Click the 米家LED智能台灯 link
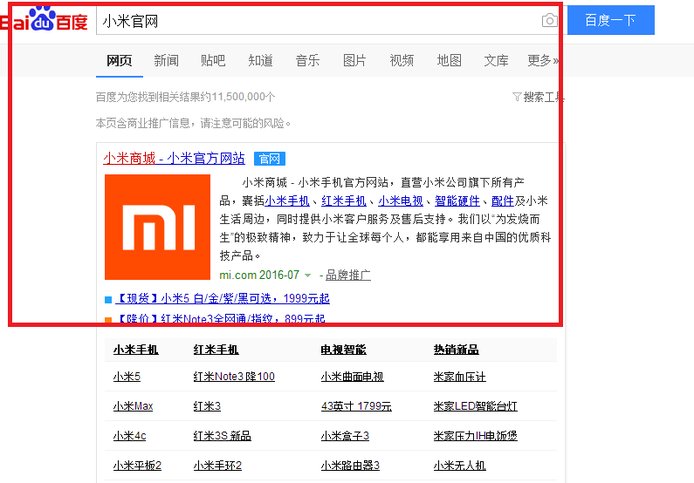Image resolution: width=694 pixels, height=483 pixels. point(474,406)
